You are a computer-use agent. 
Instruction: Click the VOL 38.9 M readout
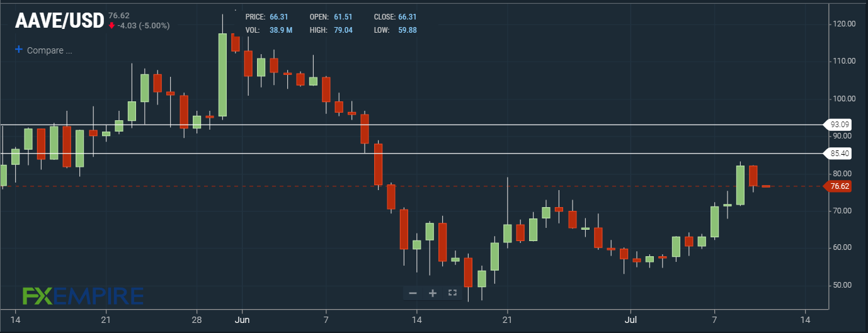268,30
